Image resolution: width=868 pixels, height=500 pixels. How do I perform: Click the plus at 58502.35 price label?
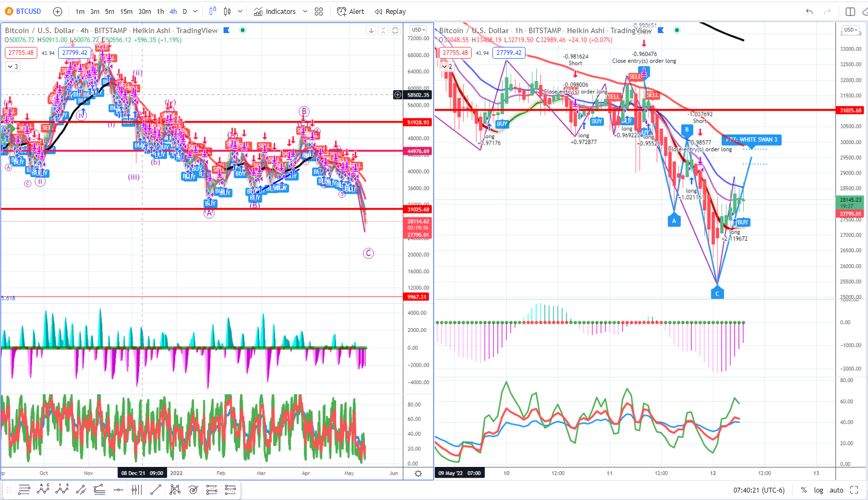(x=397, y=95)
